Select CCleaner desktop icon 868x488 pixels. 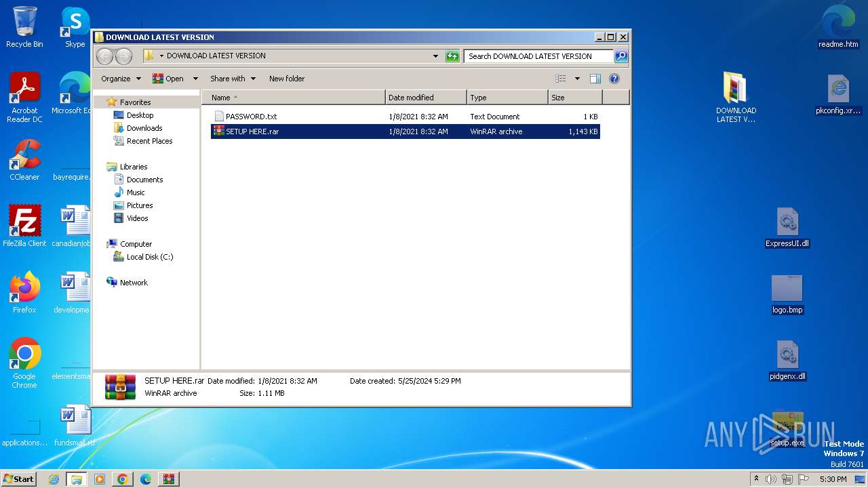pyautogui.click(x=24, y=160)
